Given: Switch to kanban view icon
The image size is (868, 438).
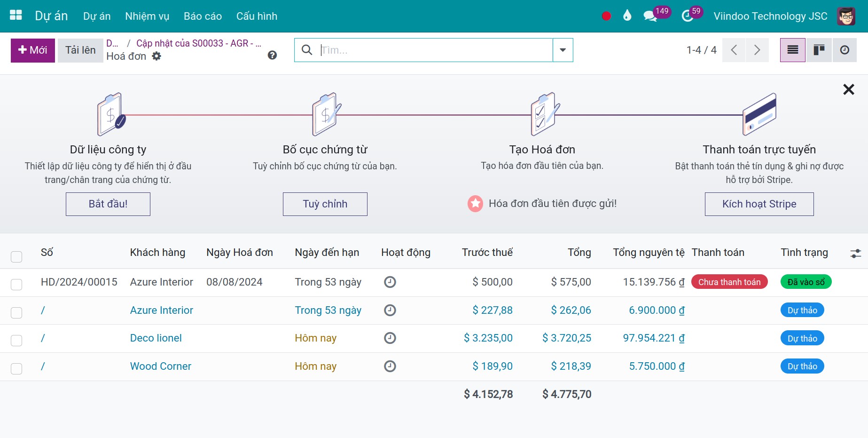Looking at the screenshot, I should [819, 50].
